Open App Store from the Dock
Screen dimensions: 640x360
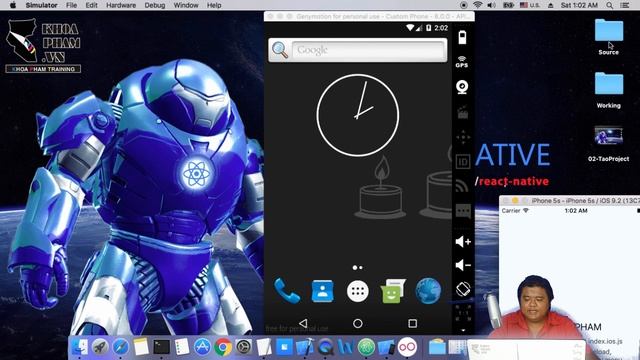(x=202, y=347)
